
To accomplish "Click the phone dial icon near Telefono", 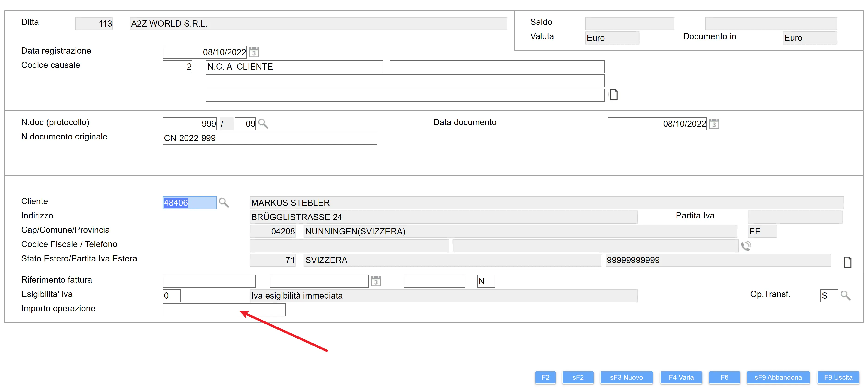I will [x=746, y=246].
